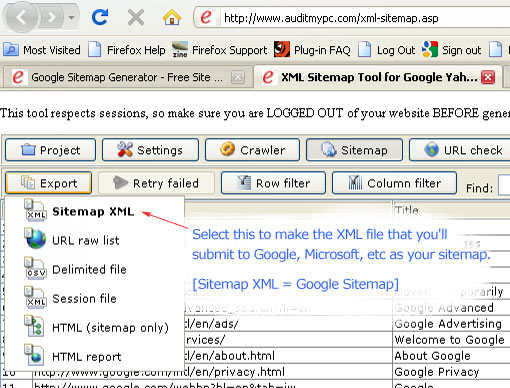Click the Retry failed button
510x388 pixels.
[156, 183]
